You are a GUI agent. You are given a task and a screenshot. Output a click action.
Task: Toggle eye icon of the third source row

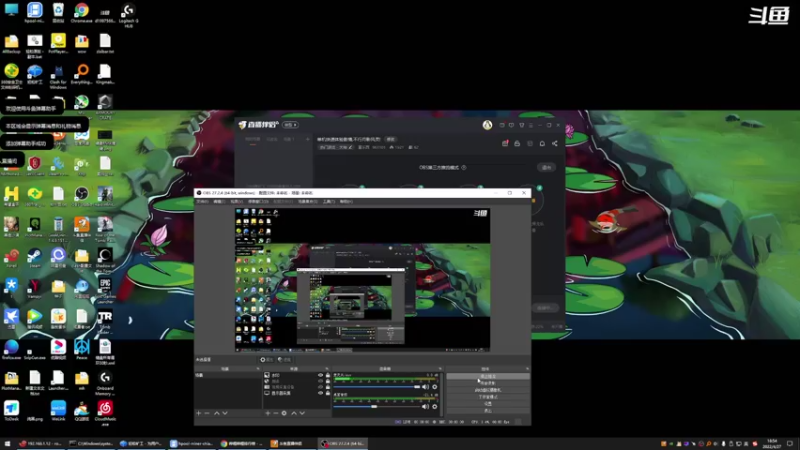click(320, 387)
